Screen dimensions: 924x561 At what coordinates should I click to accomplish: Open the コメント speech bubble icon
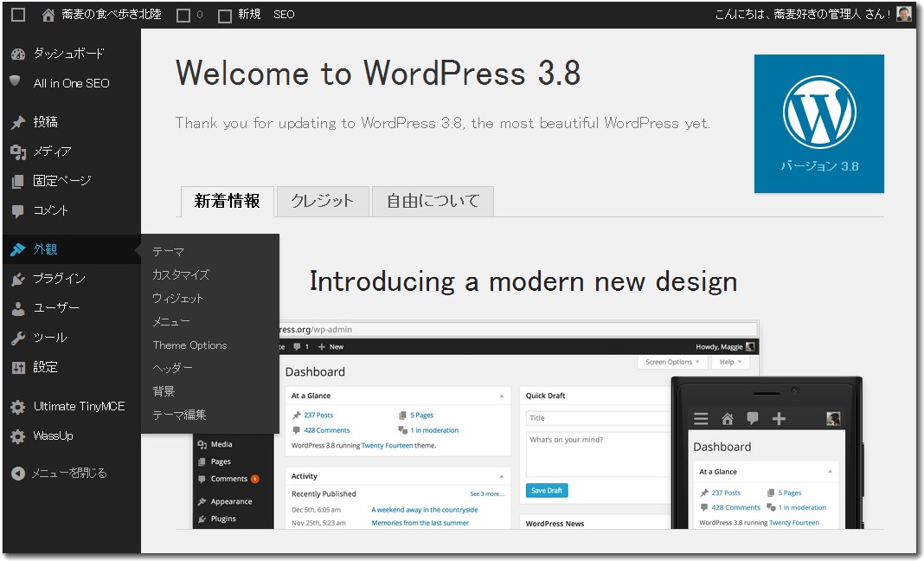tap(19, 210)
